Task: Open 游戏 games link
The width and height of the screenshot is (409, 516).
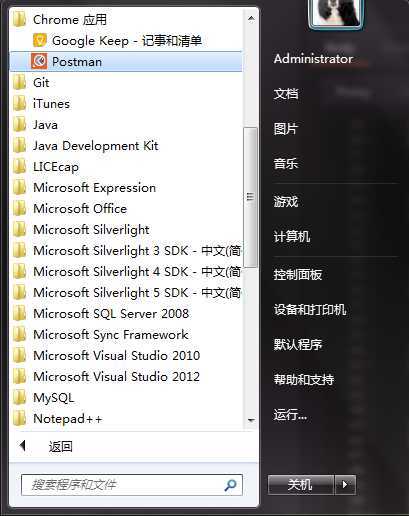Action: (x=285, y=201)
